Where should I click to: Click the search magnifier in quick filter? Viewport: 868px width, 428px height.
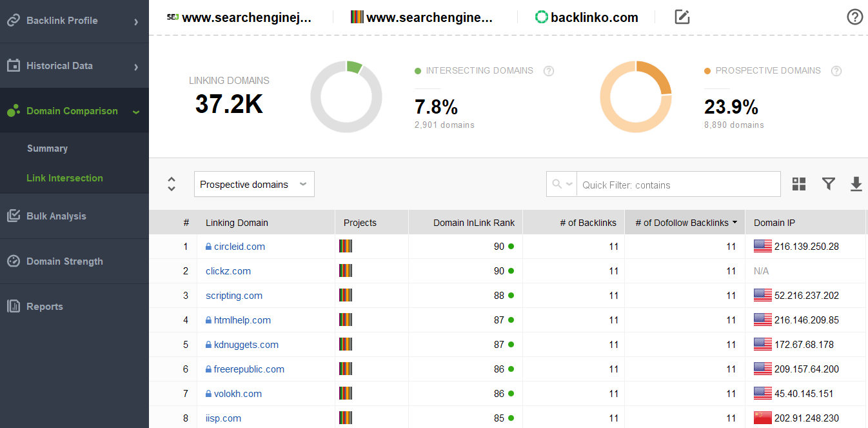tap(557, 185)
